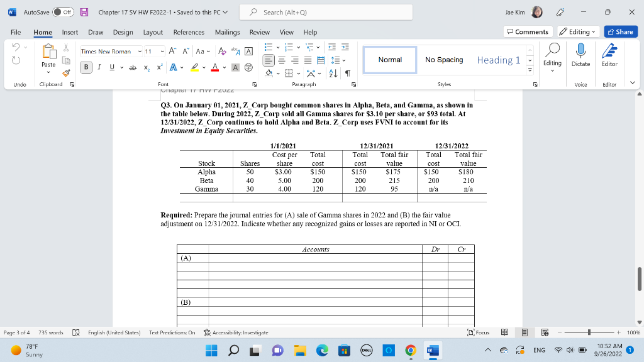Toggle bold formatting in the Font group
Screen dimensions: 644x362
86,67
